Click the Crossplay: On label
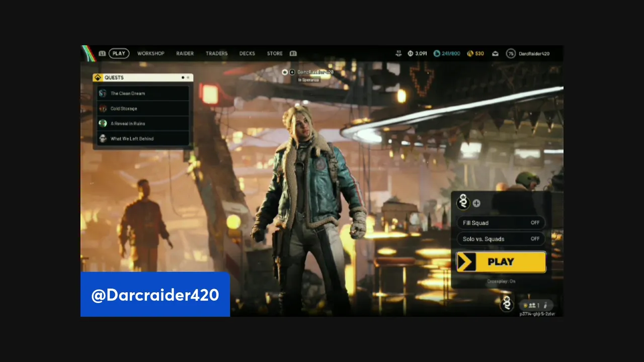The width and height of the screenshot is (644, 362). point(501,282)
